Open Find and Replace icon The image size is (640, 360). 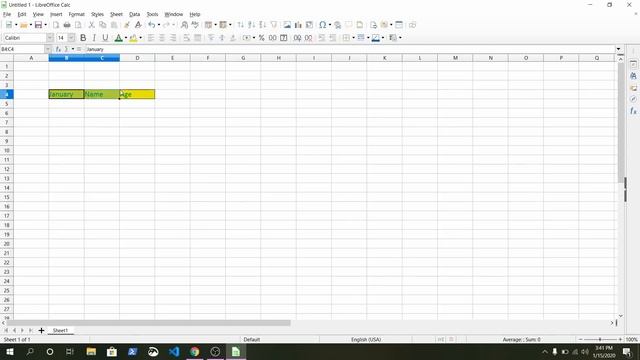tap(184, 25)
